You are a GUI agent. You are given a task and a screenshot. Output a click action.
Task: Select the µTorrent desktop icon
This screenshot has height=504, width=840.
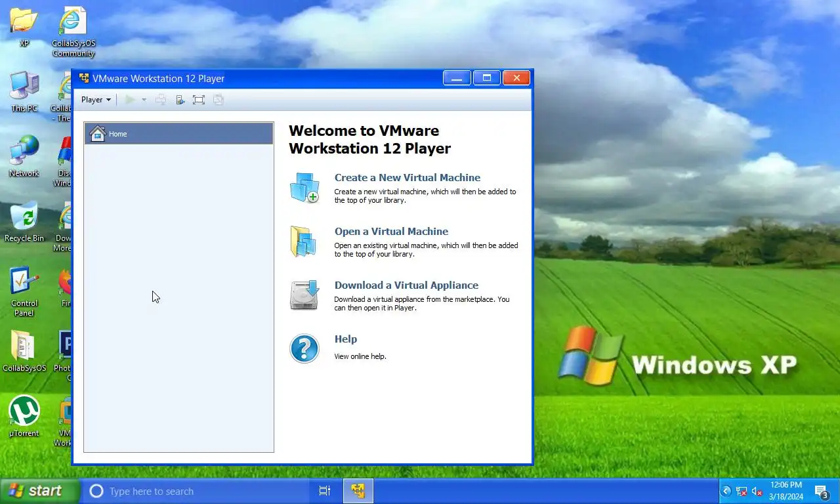coord(24,416)
